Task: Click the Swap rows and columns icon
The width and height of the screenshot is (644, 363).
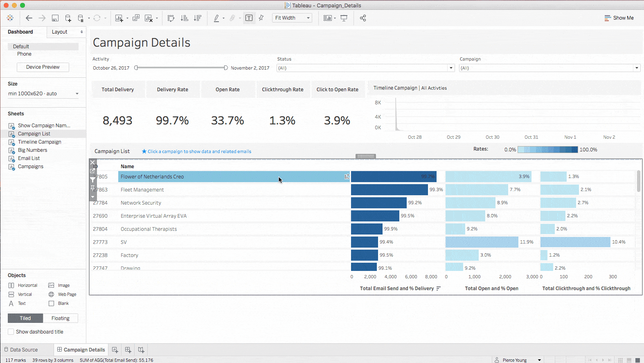Action: pyautogui.click(x=171, y=18)
